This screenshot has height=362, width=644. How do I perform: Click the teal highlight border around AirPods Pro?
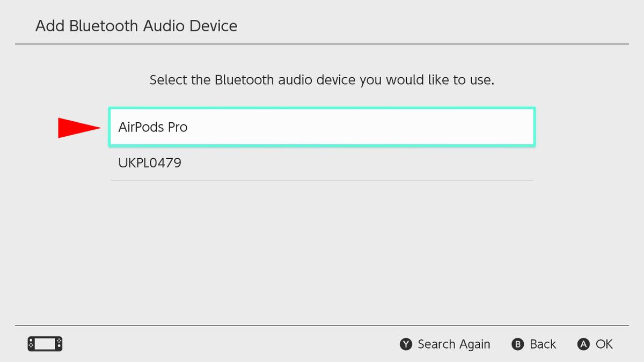(322, 110)
